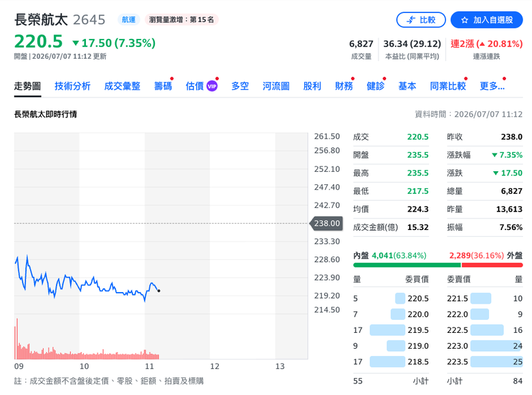This screenshot has height=395, width=532.
Task: Select the 走勢圖 tab
Action: pos(27,86)
